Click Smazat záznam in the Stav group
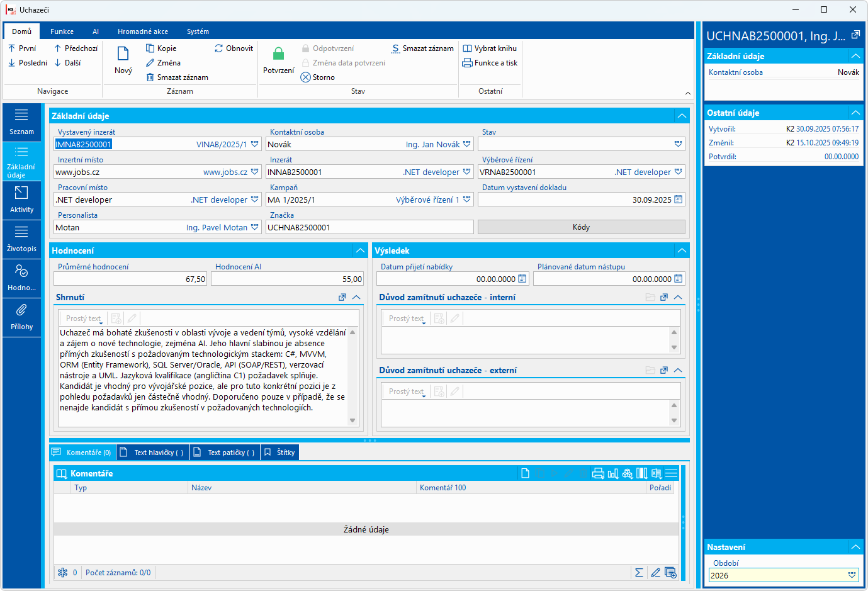This screenshot has width=868, height=591. tap(422, 48)
